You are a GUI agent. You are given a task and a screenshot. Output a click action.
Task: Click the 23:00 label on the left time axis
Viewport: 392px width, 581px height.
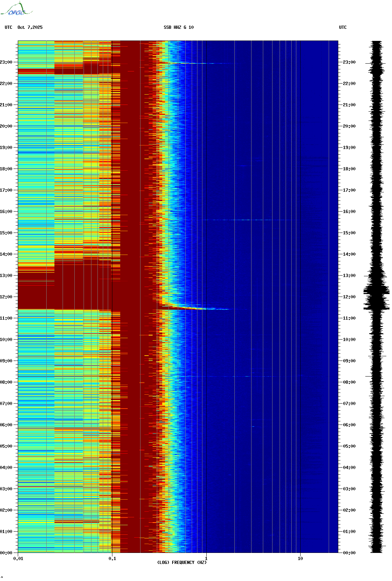click(x=6, y=62)
